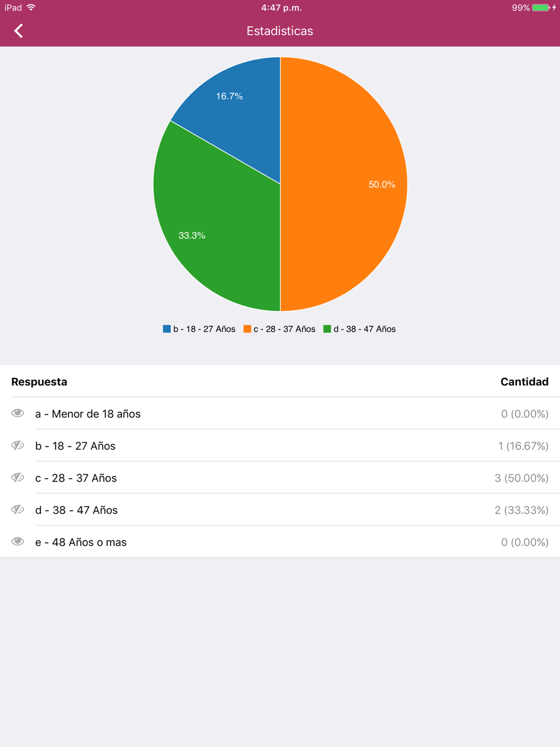Viewport: 560px width, 747px height.
Task: Select the orange 50.0% pie slice
Action: (x=347, y=185)
